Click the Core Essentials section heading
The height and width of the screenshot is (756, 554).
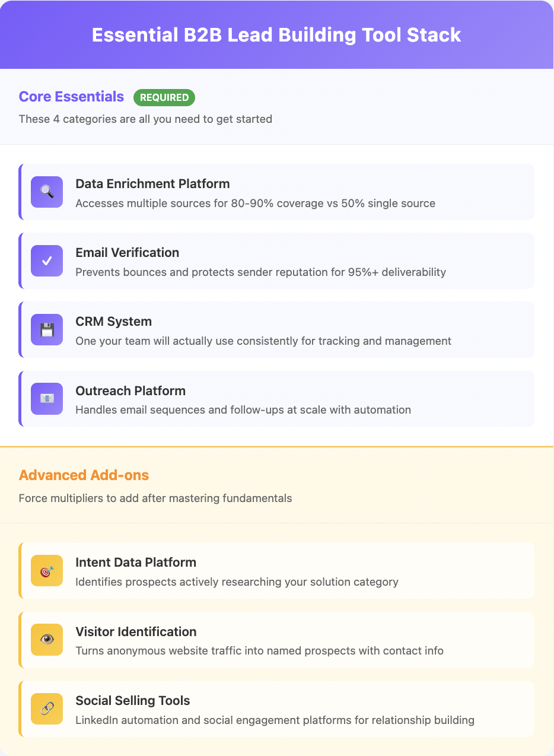coord(71,97)
